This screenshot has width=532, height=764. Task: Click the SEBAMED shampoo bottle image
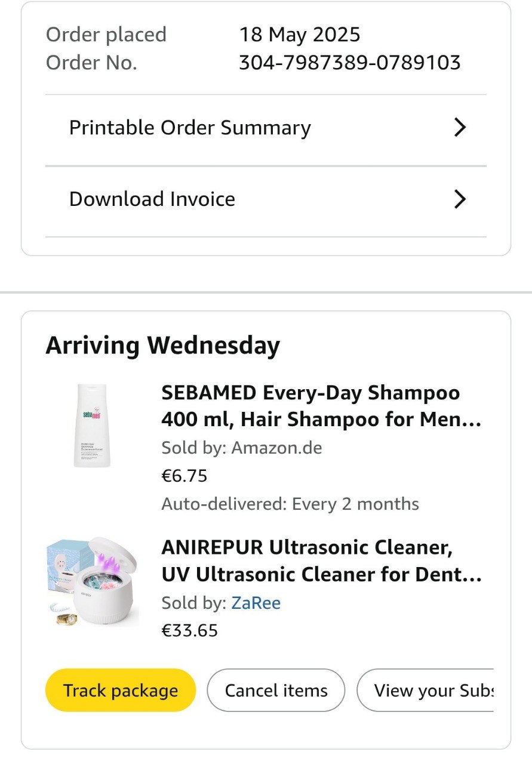tap(93, 425)
